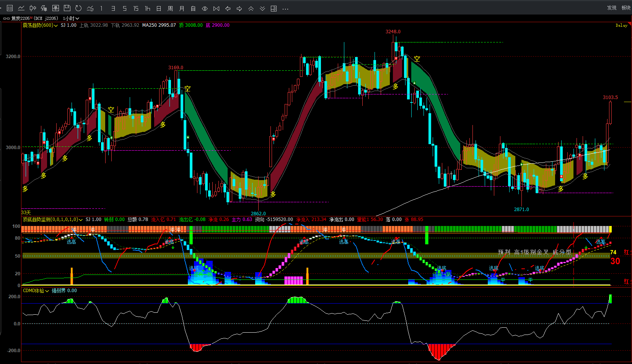Click the compress-horizontally bowtie icon
The image size is (632, 364).
[216, 8]
